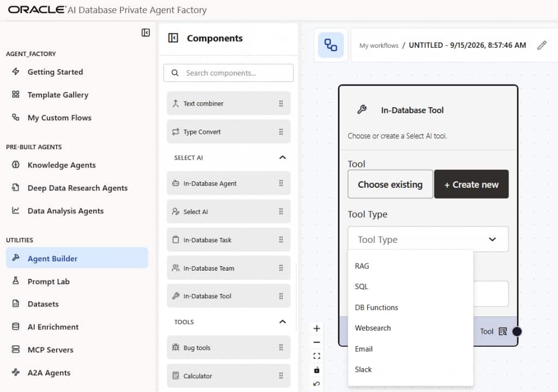Click the Search components field
558x392 pixels.
click(x=228, y=73)
